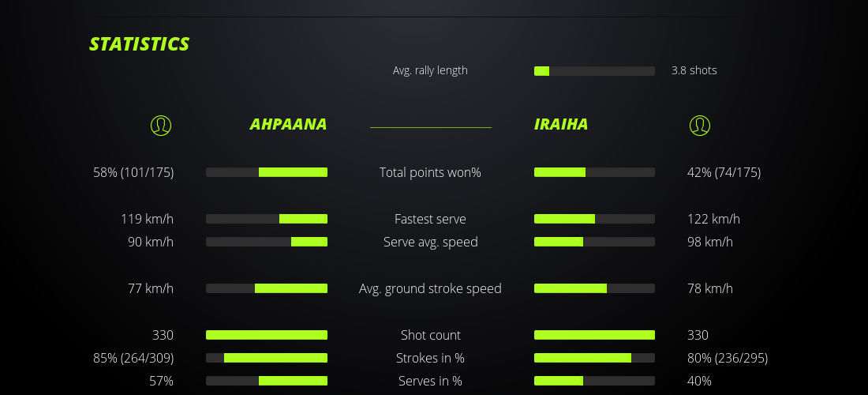Click Ahpaana's avg. ground stroke speed bar
This screenshot has height=395, width=868.
click(267, 288)
